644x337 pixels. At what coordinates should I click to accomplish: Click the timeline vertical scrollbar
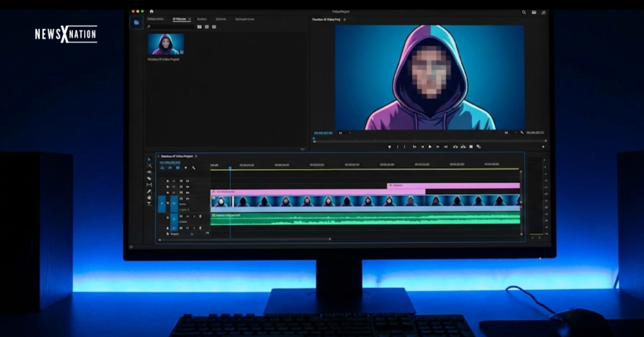[x=521, y=203]
